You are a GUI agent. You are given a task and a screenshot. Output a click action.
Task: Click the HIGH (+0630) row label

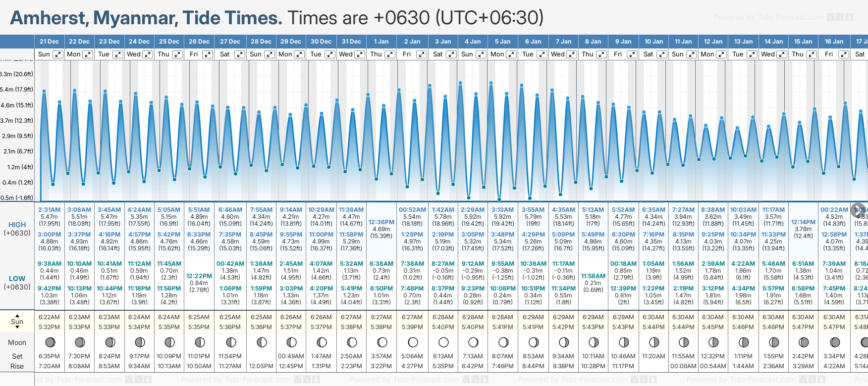tap(17, 229)
